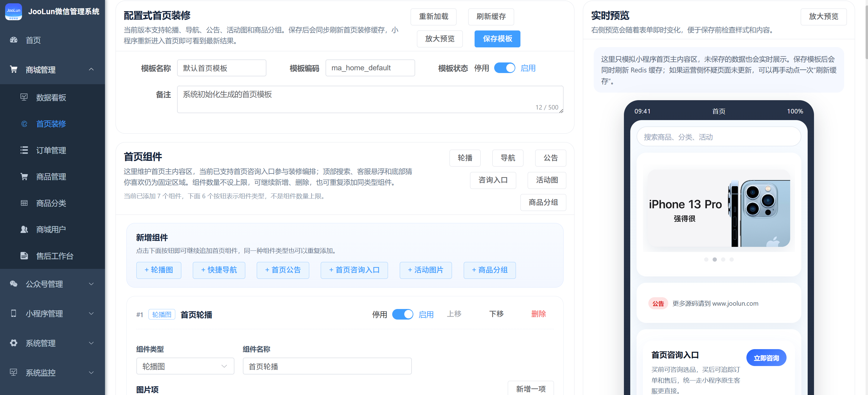This screenshot has width=868, height=395.
Task: Open the 组件类型 dropdown showing 轮播图
Action: pyautogui.click(x=185, y=366)
